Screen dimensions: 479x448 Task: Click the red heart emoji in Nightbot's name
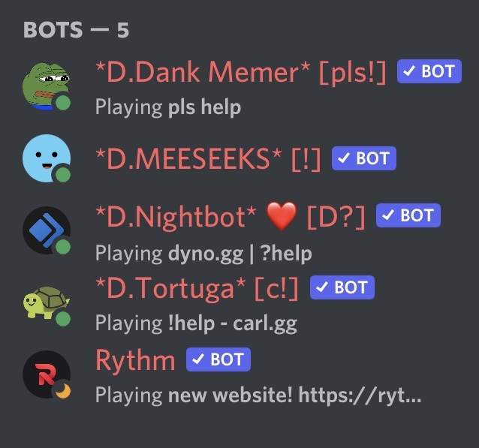[282, 216]
